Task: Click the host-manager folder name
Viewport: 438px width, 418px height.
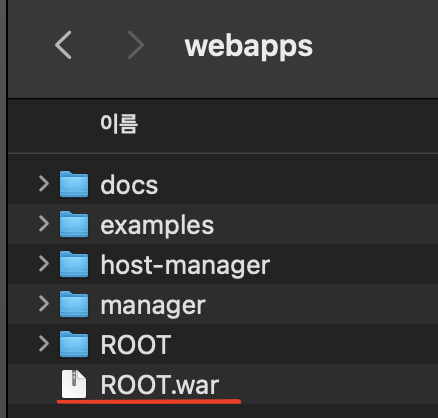Action: (185, 266)
